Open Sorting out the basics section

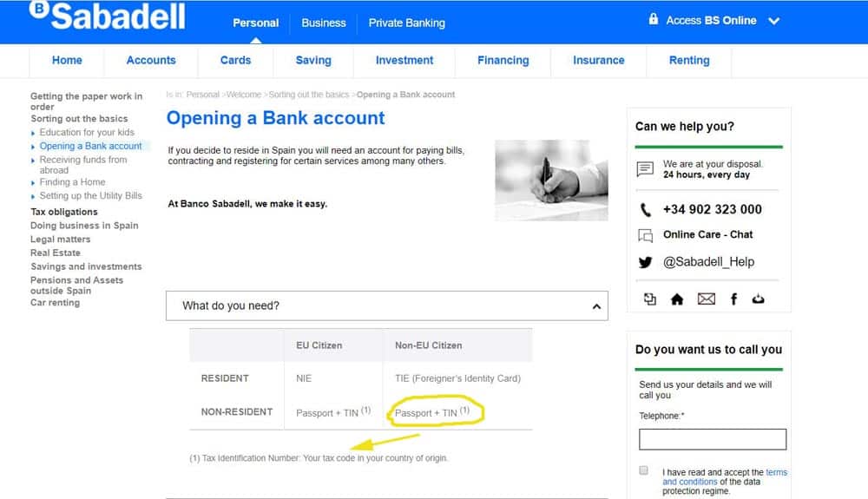[x=79, y=119]
